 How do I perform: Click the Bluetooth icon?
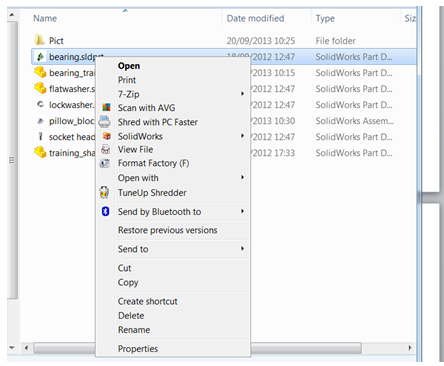105,211
